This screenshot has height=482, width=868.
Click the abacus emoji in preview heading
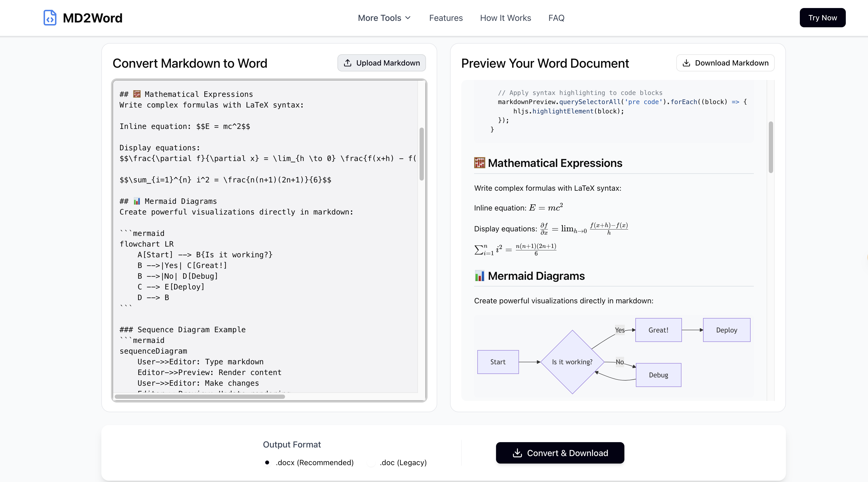[479, 163]
